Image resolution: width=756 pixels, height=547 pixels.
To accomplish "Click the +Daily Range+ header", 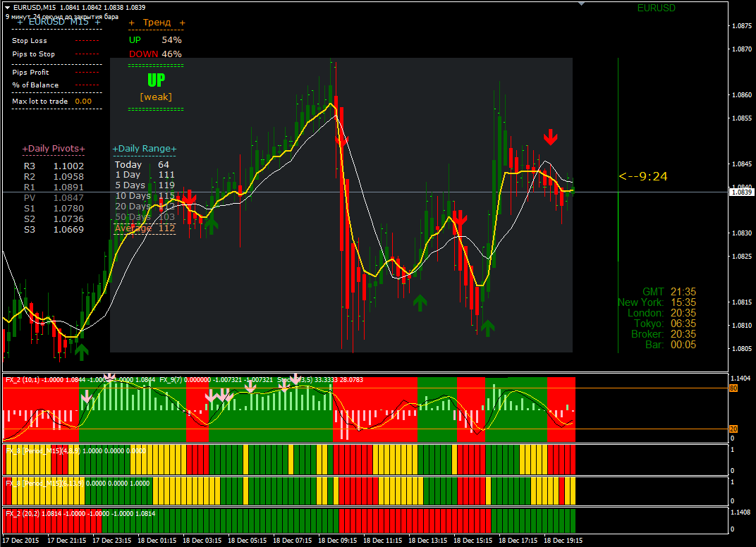I will coord(145,149).
